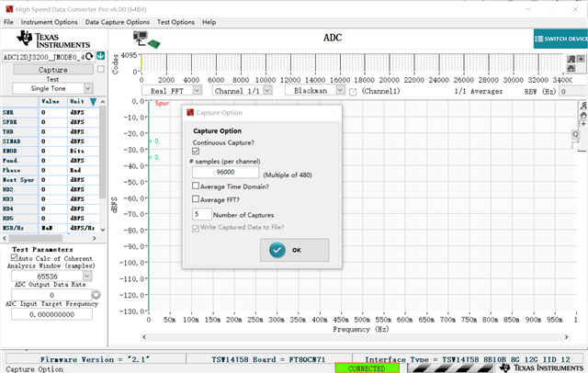
Task: Click the pop-out icon next to (Channel1)
Action: coord(353,92)
